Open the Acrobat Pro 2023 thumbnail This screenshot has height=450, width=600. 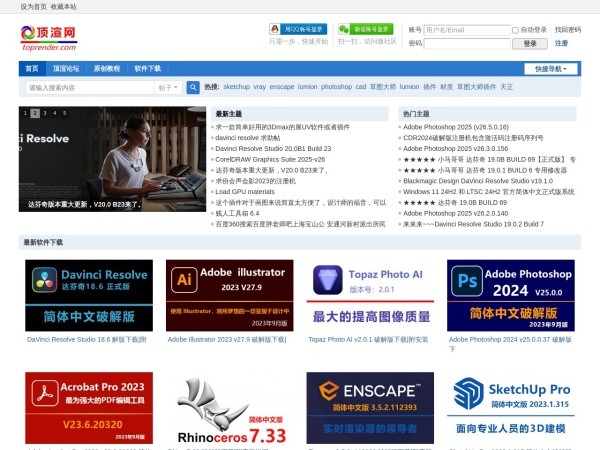[89, 410]
